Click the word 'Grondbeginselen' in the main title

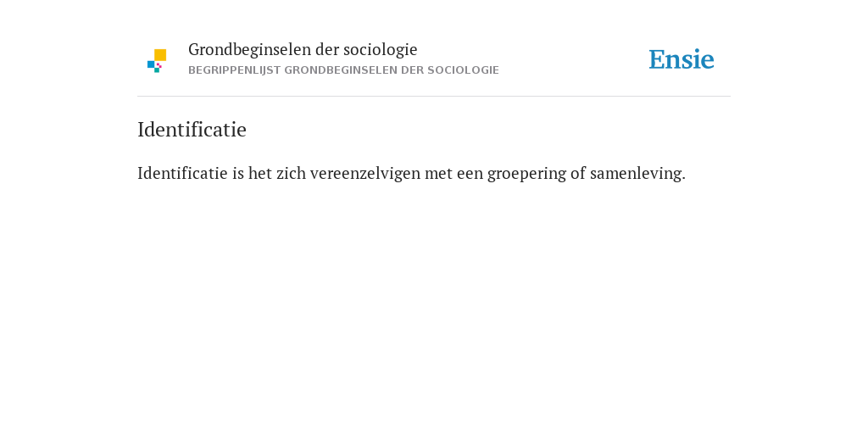pyautogui.click(x=250, y=50)
